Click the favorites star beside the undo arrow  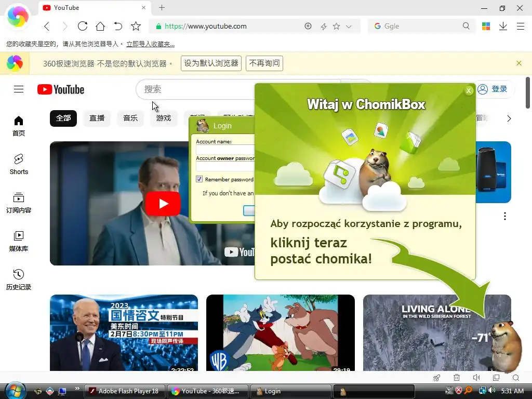pyautogui.click(x=136, y=26)
